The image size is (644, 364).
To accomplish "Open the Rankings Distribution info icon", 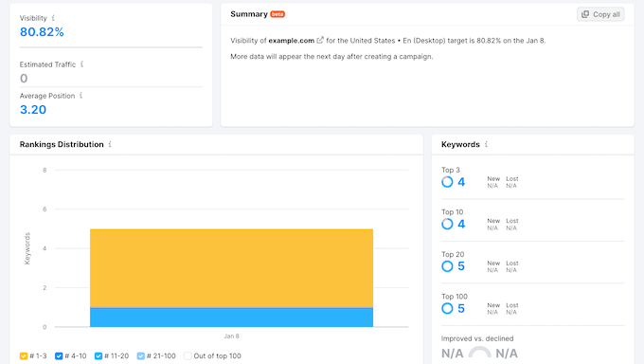I will (x=110, y=144).
